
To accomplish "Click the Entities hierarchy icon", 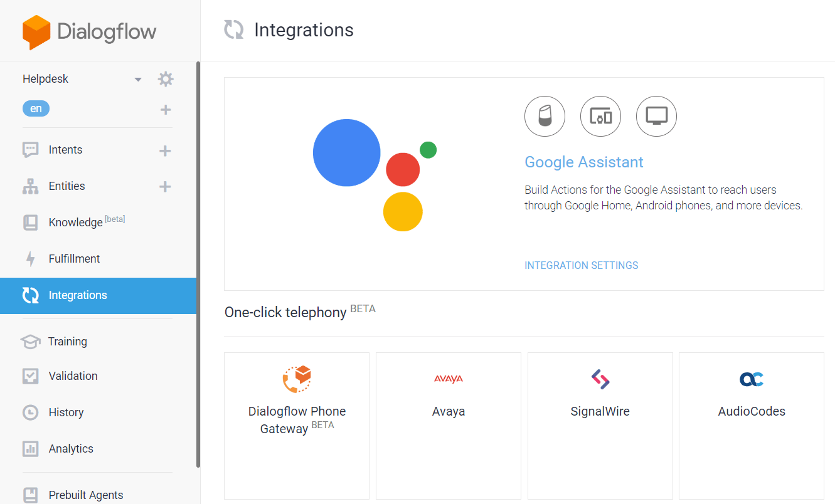I will (x=30, y=186).
